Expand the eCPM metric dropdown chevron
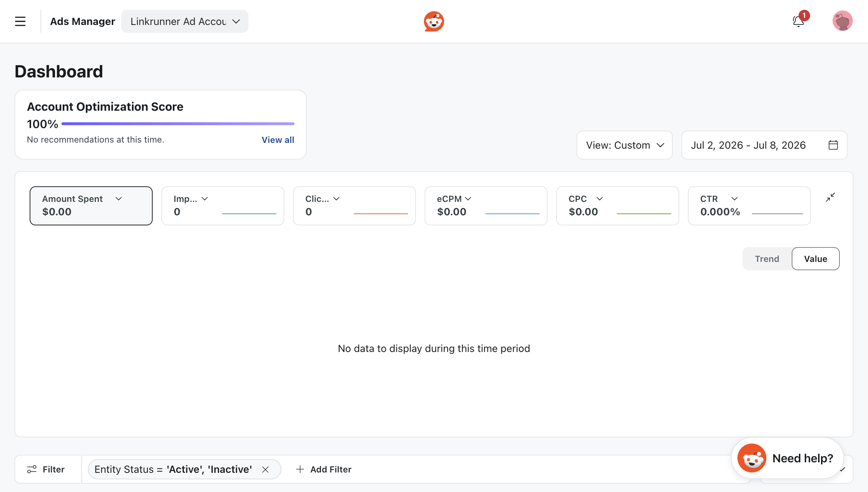Image resolution: width=868 pixels, height=492 pixels. (468, 199)
